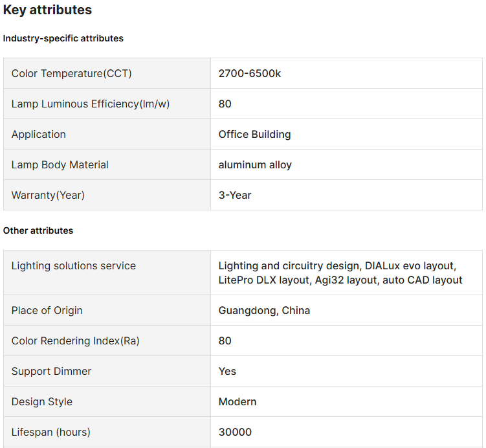Select the Lighting solutions service label
The width and height of the screenshot is (486, 448).
coord(74,266)
